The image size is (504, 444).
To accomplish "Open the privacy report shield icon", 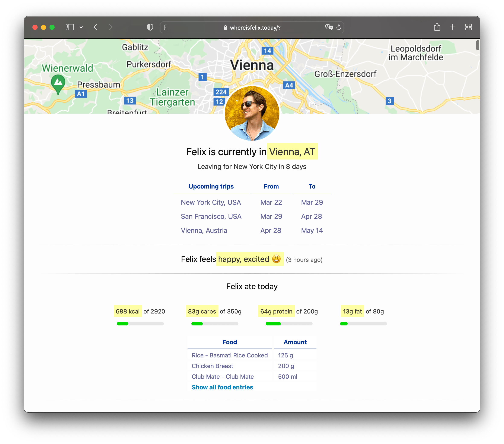I will point(150,27).
